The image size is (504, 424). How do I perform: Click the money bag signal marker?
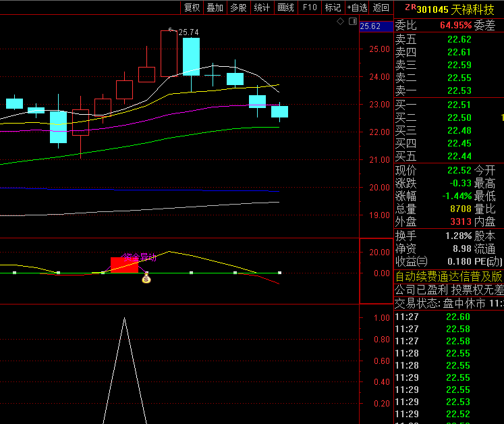[146, 278]
